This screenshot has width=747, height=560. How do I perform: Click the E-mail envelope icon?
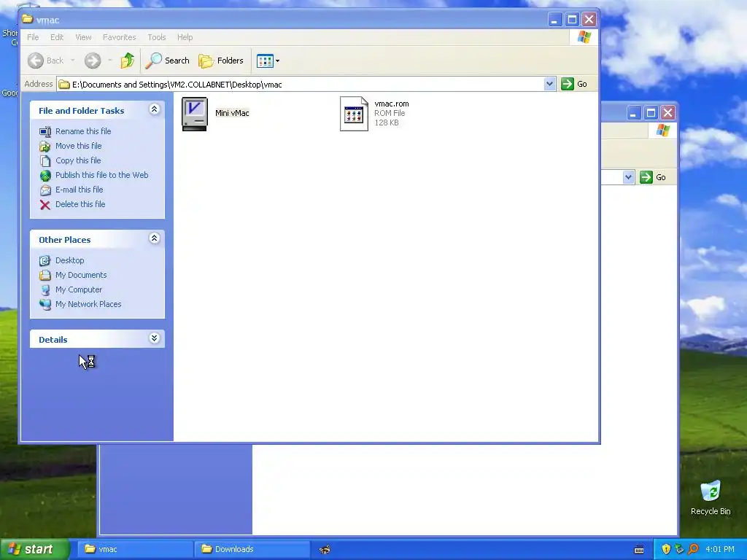tap(45, 190)
